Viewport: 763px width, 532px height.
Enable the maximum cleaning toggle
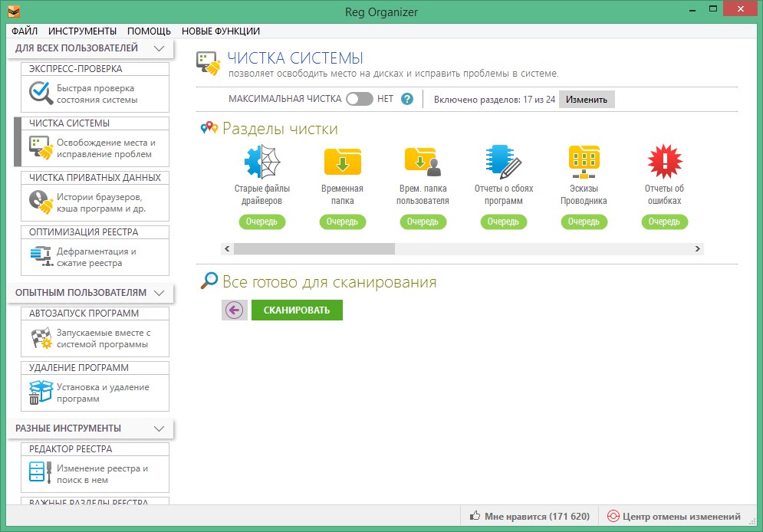359,99
